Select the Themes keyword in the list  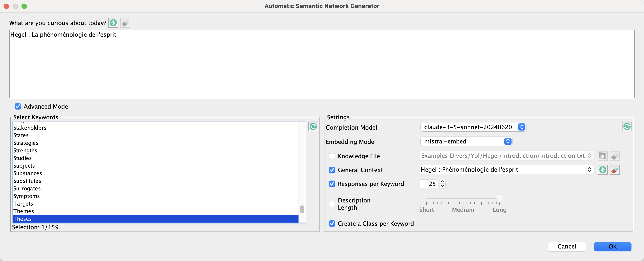pyautogui.click(x=23, y=211)
